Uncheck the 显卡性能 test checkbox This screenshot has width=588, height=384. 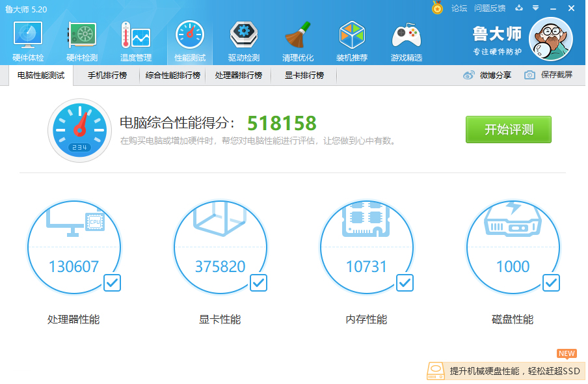[x=258, y=282]
